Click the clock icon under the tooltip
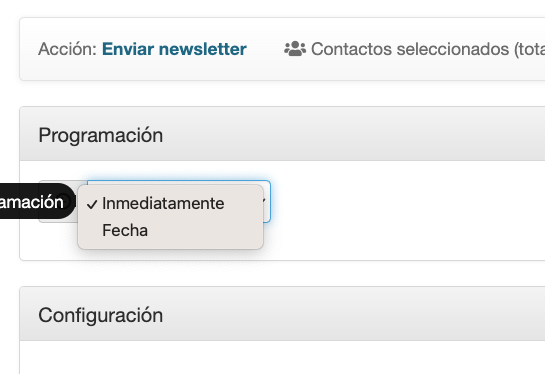545x374 pixels. (65, 201)
